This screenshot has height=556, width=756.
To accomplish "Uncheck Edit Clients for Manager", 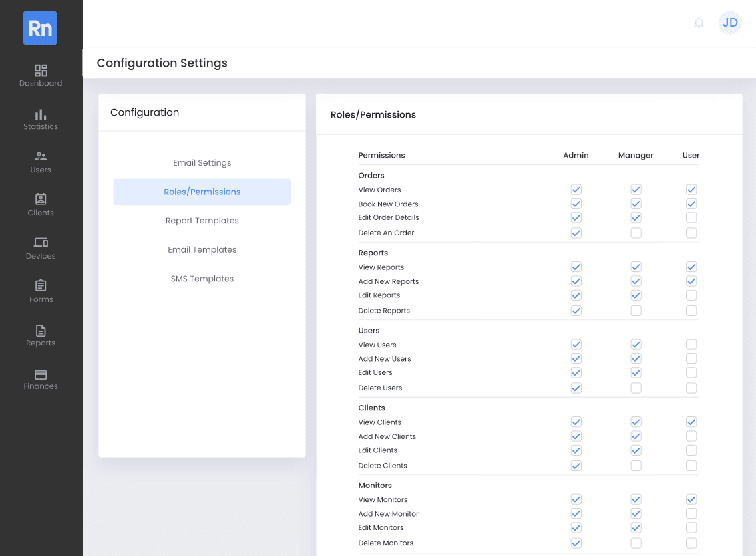I will [x=636, y=450].
